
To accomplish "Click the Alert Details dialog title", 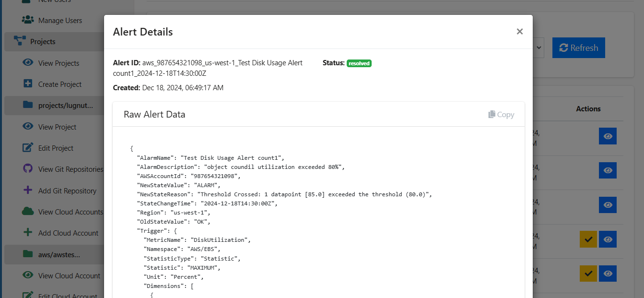I will (x=143, y=32).
